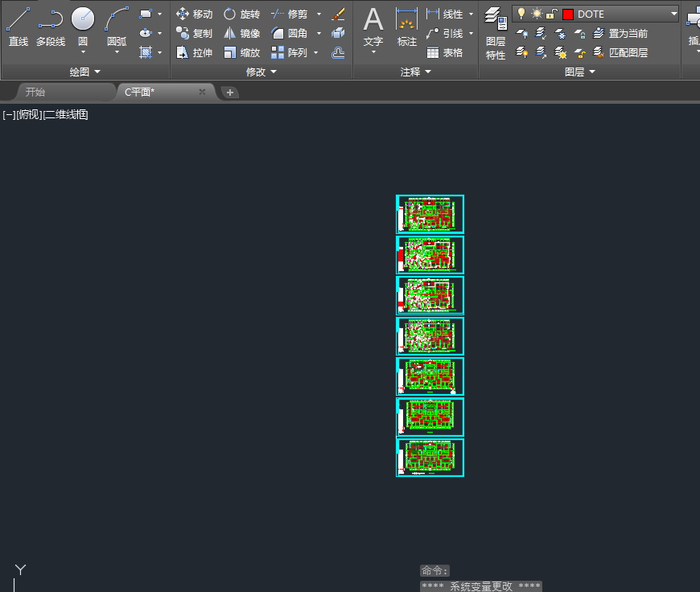Click the DOTE layer red color swatch
This screenshot has height=592, width=700.
[x=568, y=14]
